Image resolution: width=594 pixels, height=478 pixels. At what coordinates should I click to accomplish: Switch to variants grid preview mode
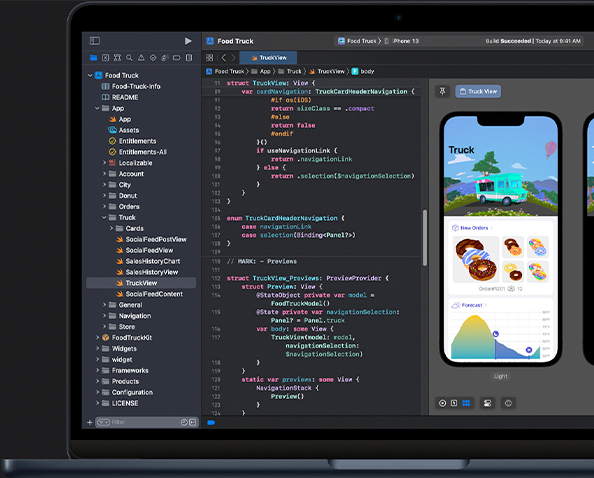point(466,403)
